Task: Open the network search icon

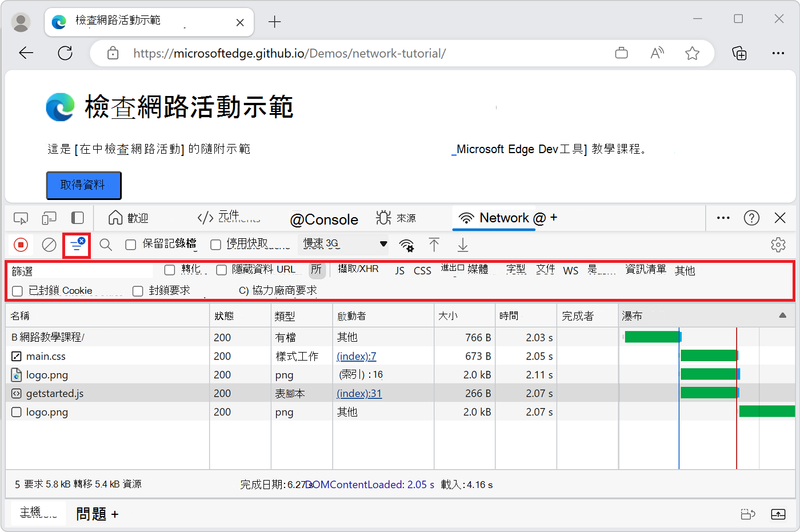Action: pyautogui.click(x=106, y=245)
